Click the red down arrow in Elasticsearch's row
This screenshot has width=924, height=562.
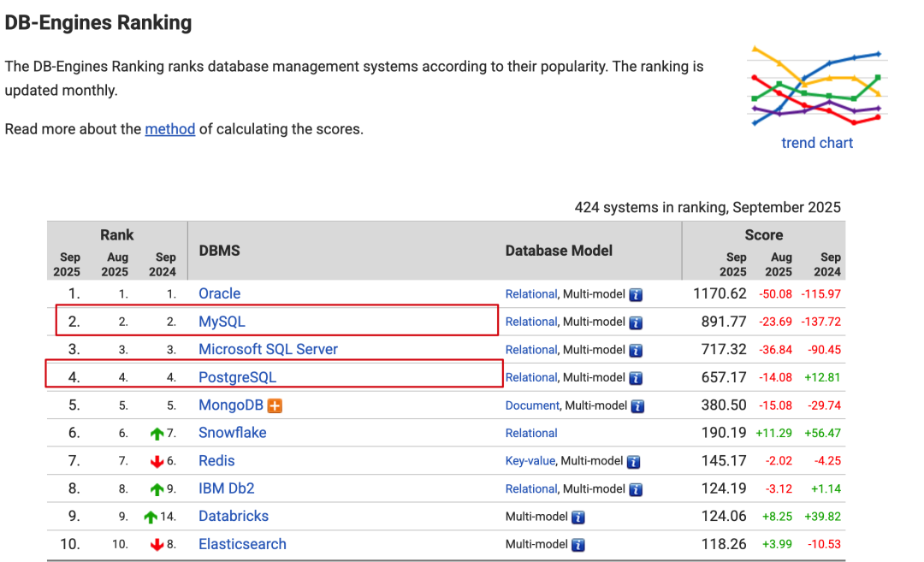pyautogui.click(x=157, y=545)
